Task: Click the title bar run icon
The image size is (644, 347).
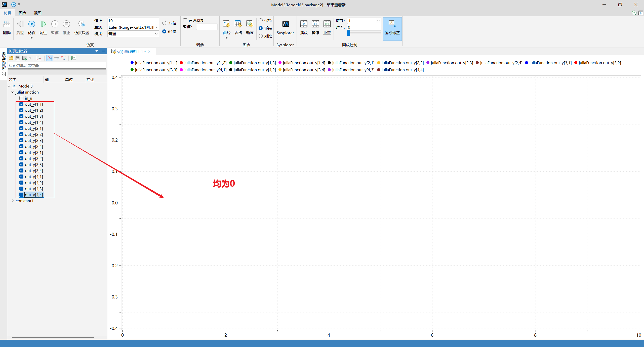Action: pos(14,5)
